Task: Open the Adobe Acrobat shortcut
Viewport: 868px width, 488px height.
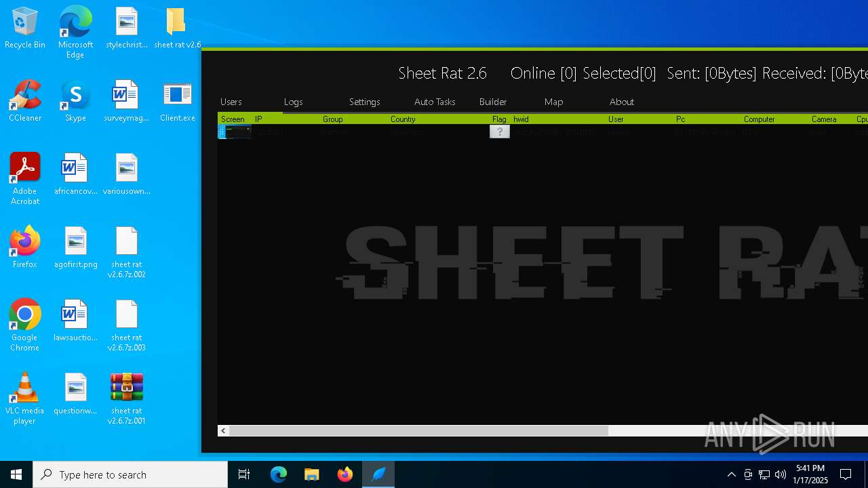Action: 25,179
